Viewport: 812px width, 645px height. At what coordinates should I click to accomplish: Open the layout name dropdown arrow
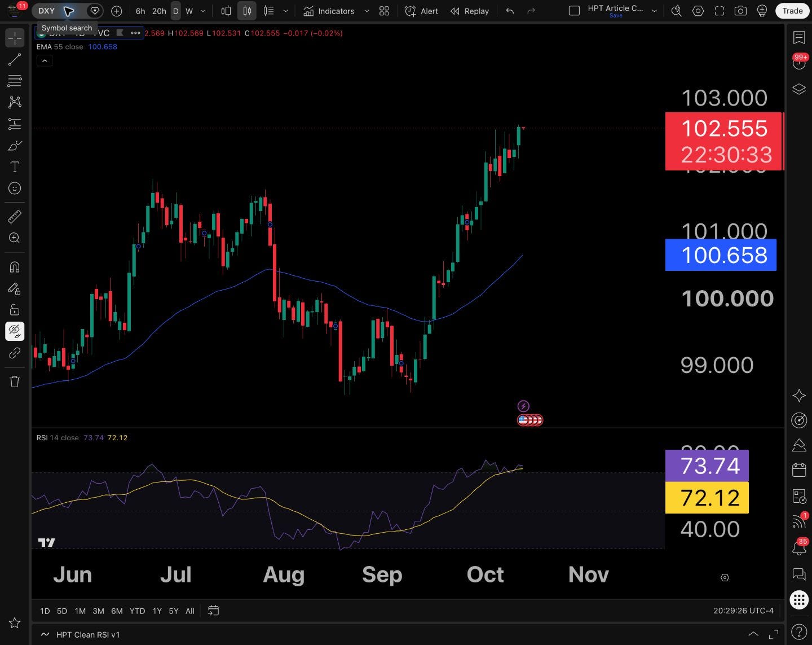point(655,11)
